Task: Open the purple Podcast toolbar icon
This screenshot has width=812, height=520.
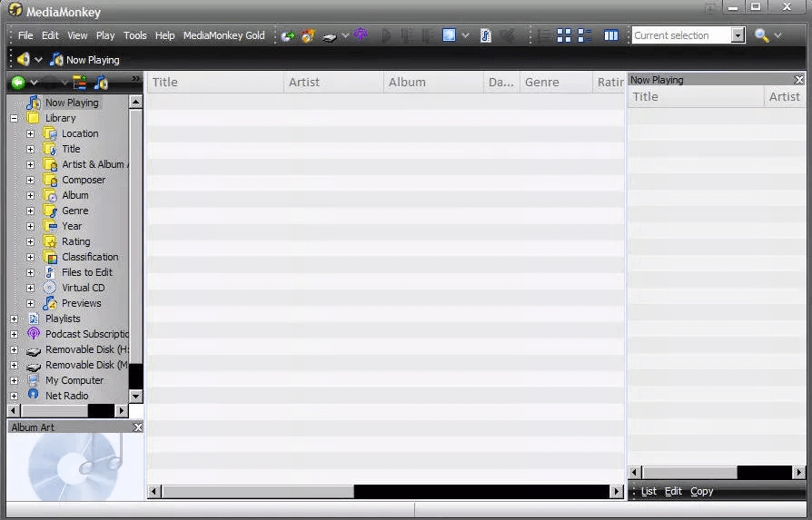Action: 361,34
